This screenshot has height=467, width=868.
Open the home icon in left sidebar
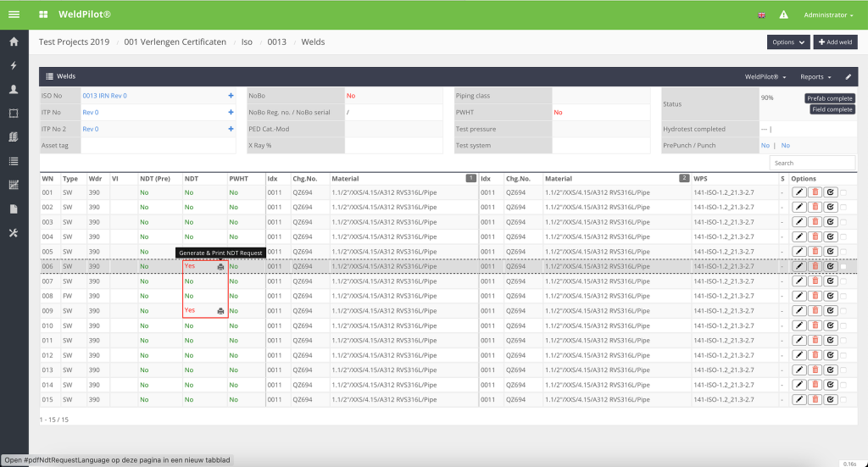(14, 42)
